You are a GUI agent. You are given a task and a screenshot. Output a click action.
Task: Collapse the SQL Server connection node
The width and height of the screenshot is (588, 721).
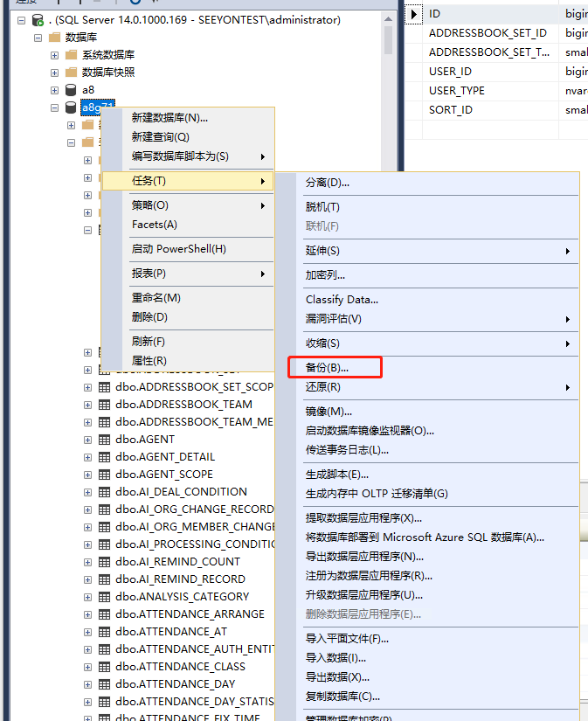point(21,20)
